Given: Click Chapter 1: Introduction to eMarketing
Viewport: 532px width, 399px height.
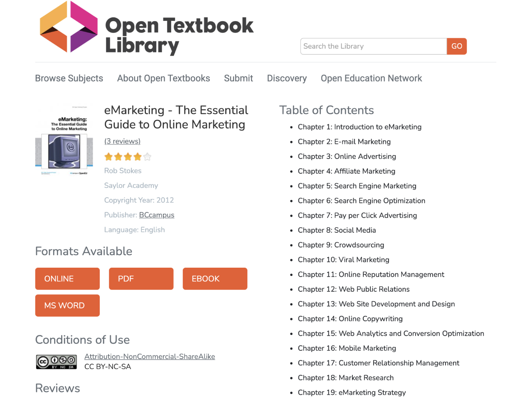Looking at the screenshot, I should tap(360, 127).
